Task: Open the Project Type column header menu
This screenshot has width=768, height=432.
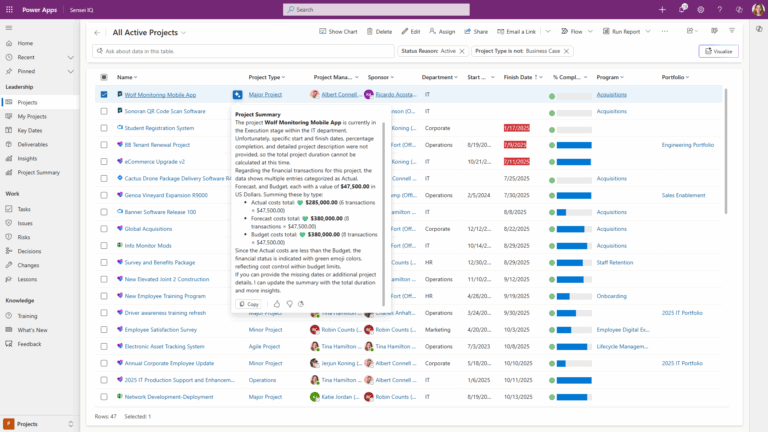Action: click(267, 77)
